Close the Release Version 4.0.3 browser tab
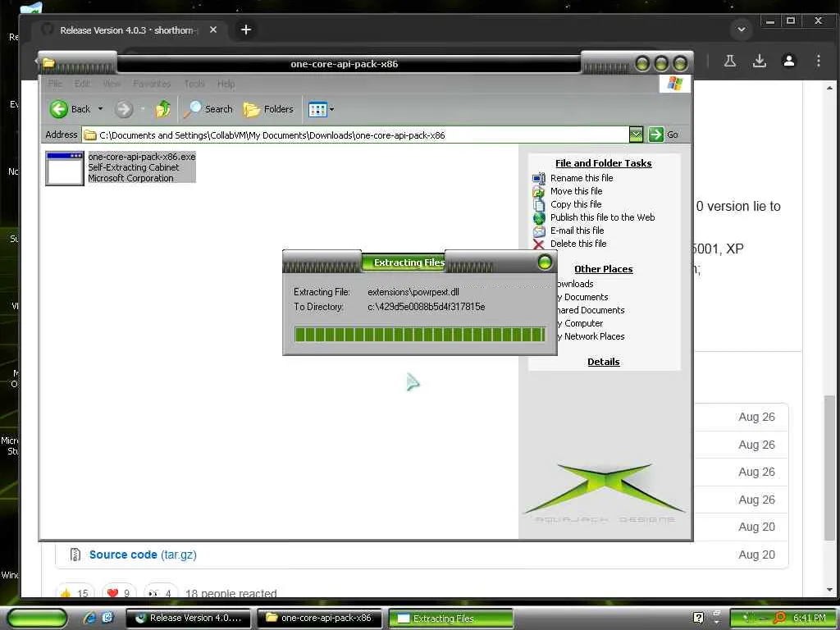Viewport: 840px width, 630px height. [213, 30]
